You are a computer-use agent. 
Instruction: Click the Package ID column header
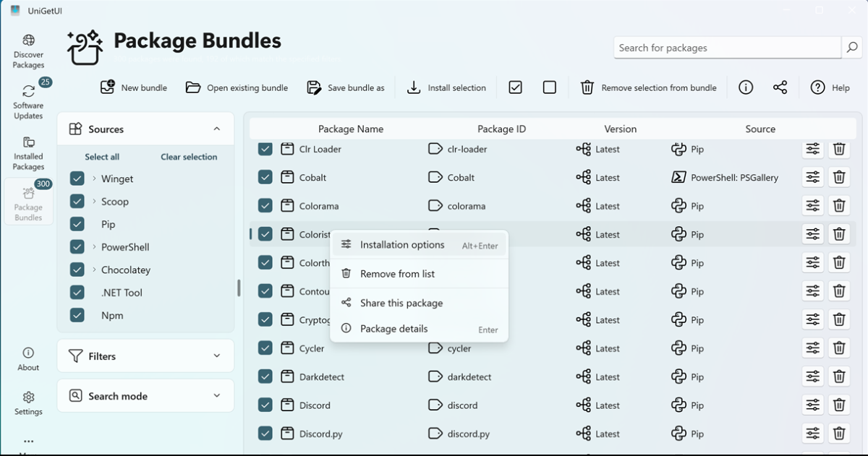(501, 129)
